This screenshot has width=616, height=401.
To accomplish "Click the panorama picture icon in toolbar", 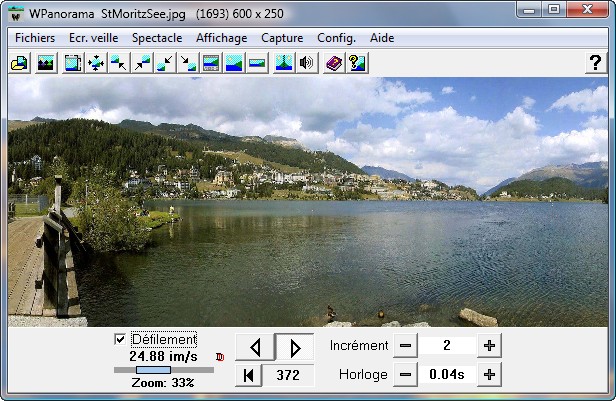I will coord(45,63).
